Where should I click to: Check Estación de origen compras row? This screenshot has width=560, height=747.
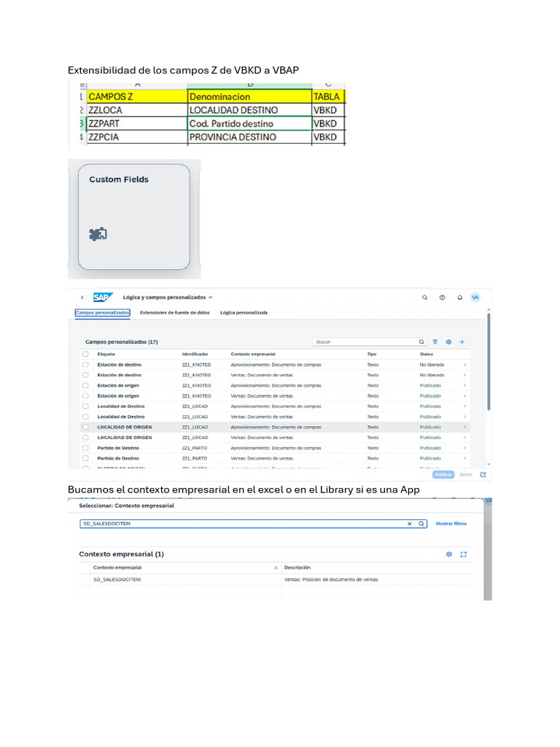[x=85, y=385]
